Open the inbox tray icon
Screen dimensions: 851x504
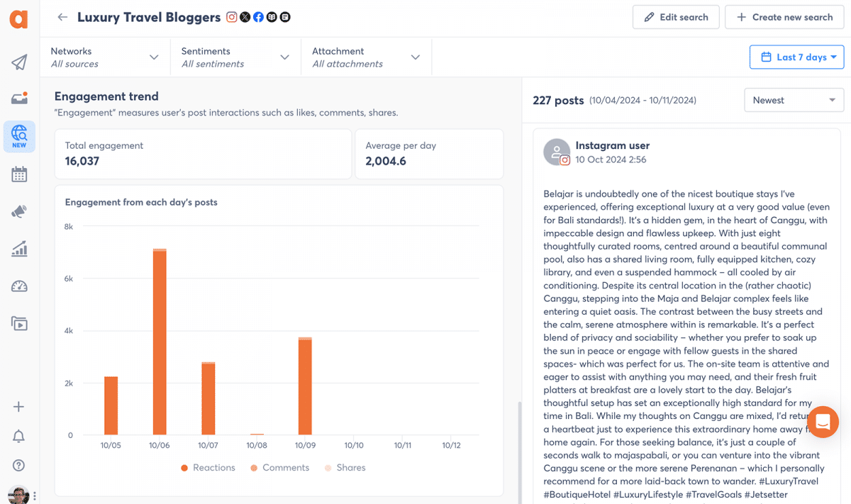click(x=19, y=99)
